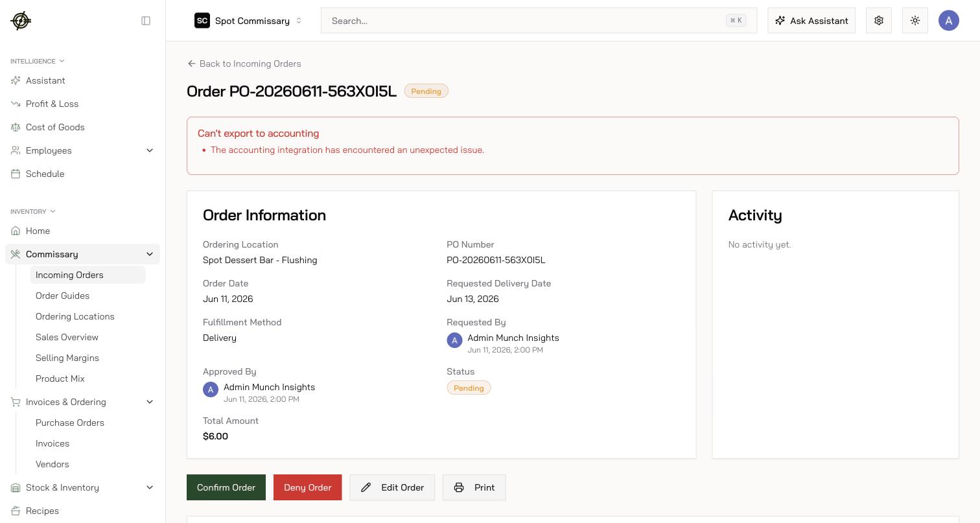Collapse the INVENTORY section header
Screen dimensions: 980x523
(x=32, y=211)
